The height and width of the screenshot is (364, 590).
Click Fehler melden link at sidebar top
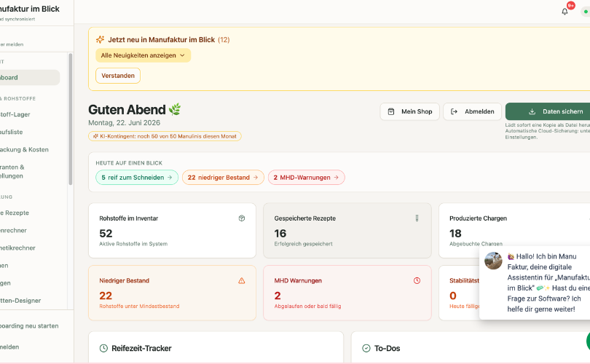tap(12, 44)
